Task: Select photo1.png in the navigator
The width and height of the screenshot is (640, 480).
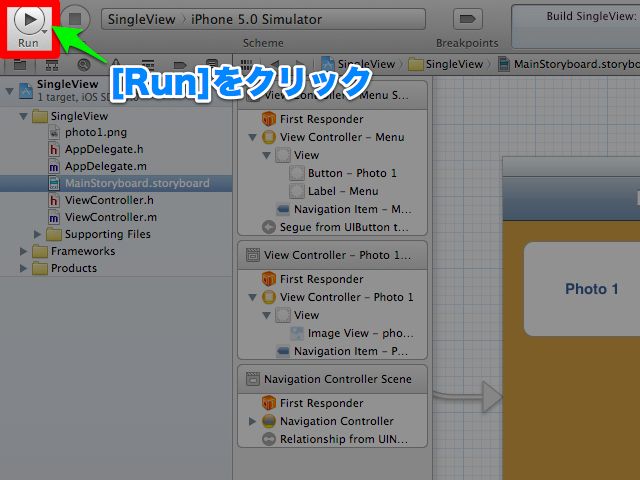Action: [x=88, y=132]
